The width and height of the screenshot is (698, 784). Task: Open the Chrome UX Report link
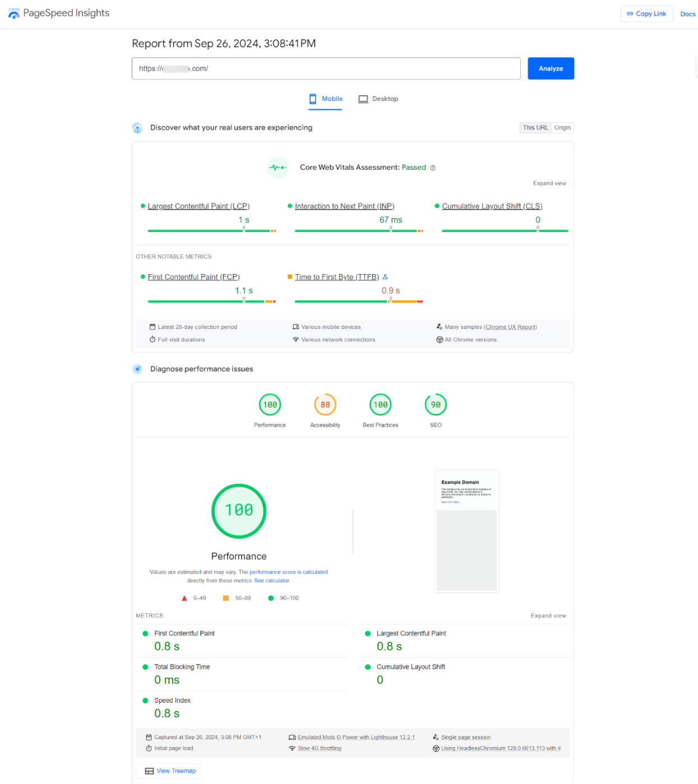510,327
